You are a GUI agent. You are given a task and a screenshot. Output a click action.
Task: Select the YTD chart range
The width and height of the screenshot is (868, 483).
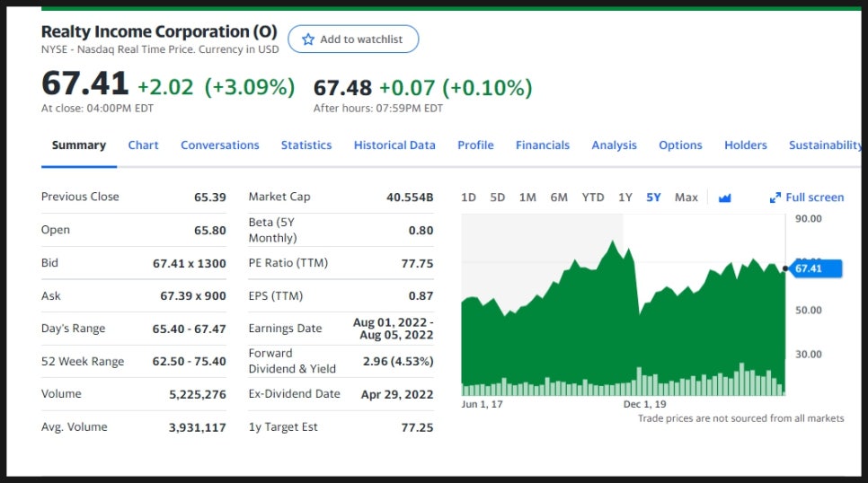(x=593, y=198)
